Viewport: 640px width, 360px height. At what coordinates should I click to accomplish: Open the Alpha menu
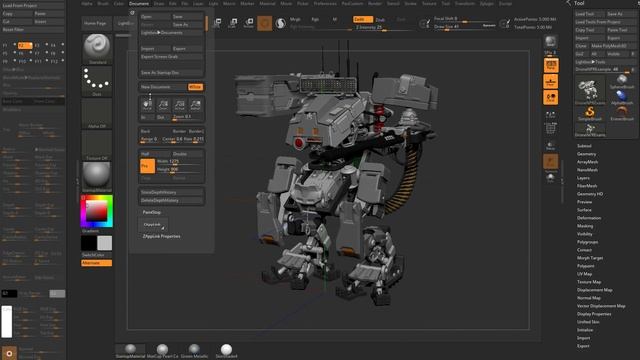pos(87,4)
